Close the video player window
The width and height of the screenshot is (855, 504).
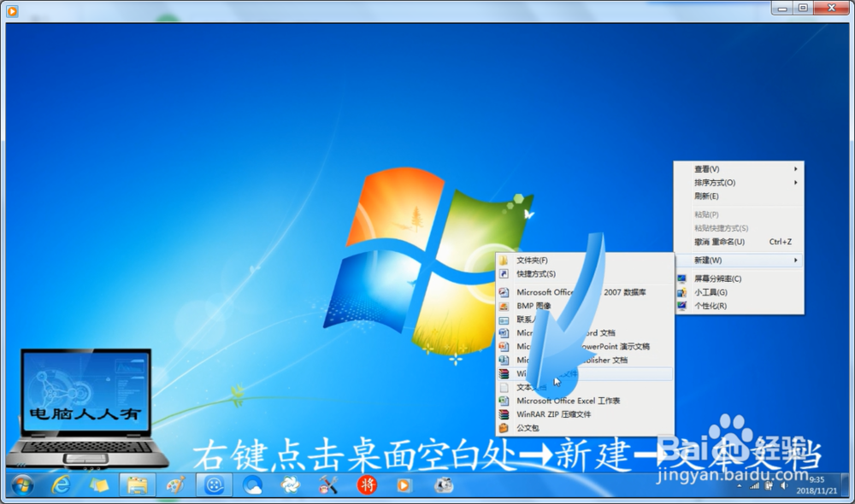click(x=832, y=9)
